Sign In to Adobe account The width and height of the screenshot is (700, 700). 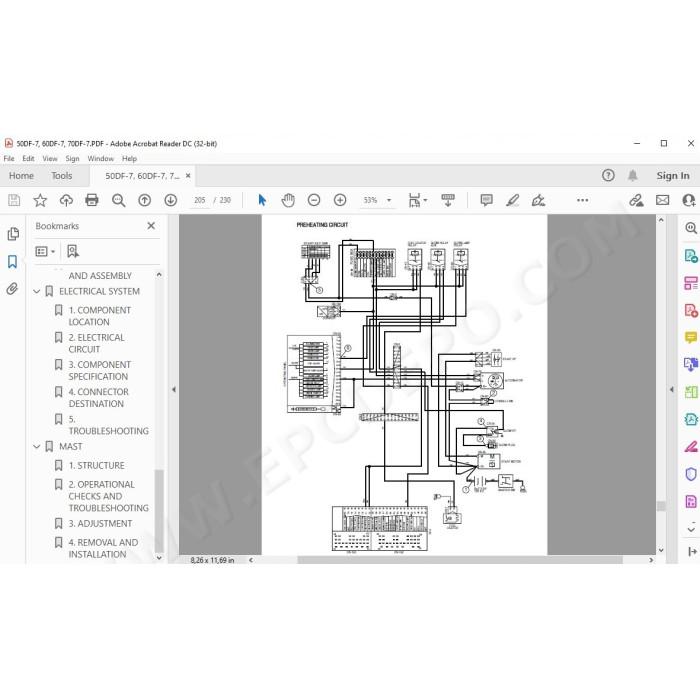pyautogui.click(x=673, y=176)
